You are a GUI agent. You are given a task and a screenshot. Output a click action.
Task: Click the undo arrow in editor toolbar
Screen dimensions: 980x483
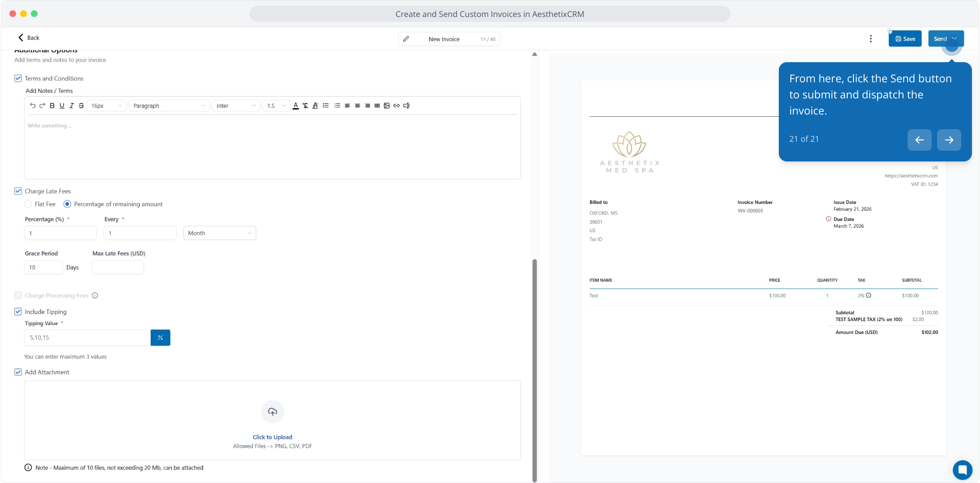(33, 106)
